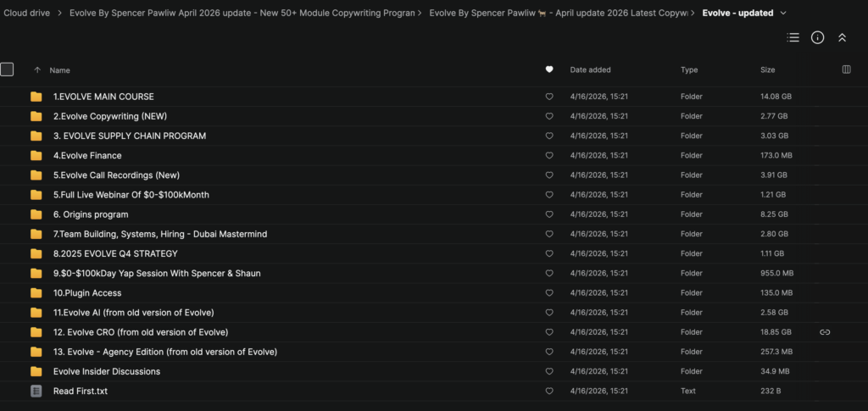Image resolution: width=868 pixels, height=411 pixels.
Task: Favorite Evolve Insider Discussions folder
Action: click(549, 372)
